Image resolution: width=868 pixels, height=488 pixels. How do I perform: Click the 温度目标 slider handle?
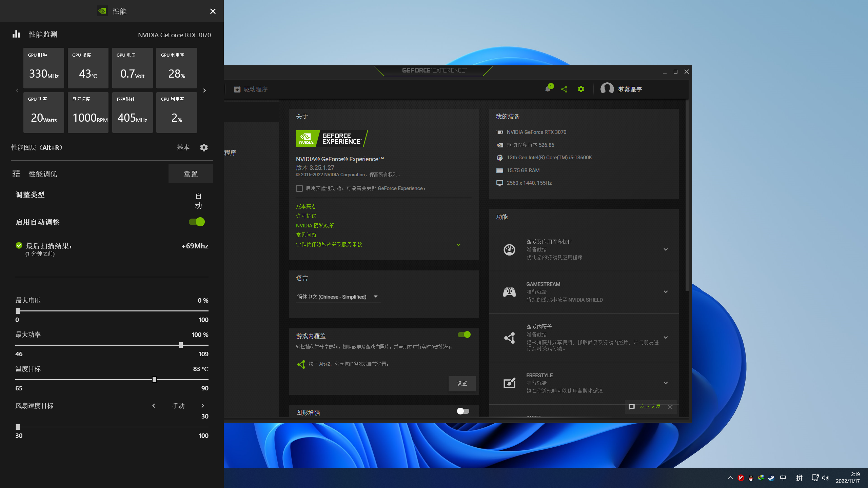point(154,380)
